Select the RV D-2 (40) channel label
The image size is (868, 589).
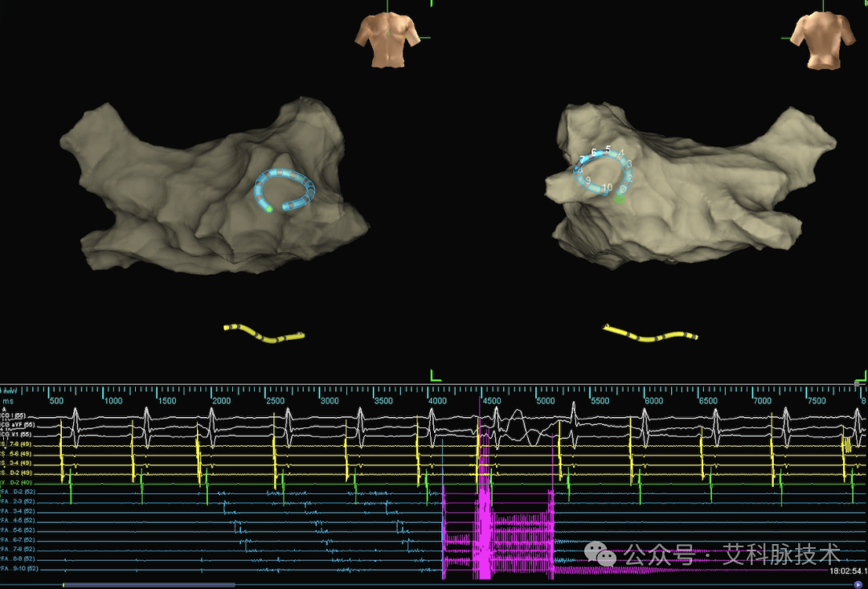click(x=16, y=483)
